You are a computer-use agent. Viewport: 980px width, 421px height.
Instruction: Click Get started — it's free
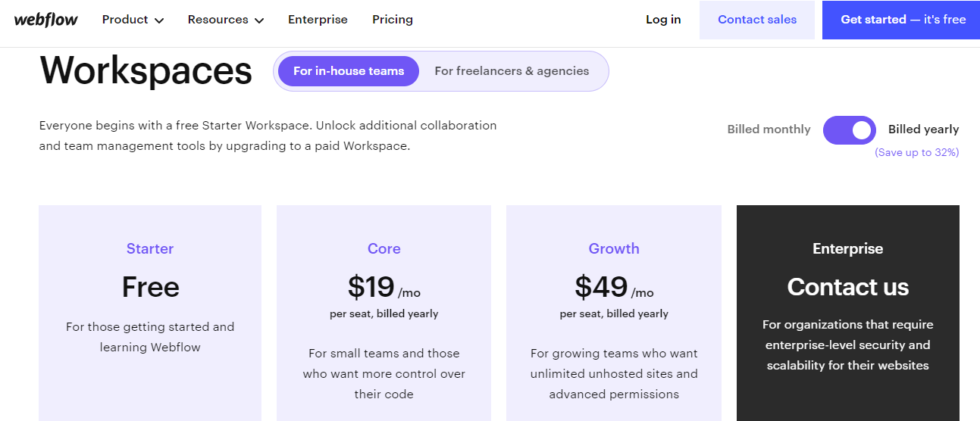click(x=903, y=20)
